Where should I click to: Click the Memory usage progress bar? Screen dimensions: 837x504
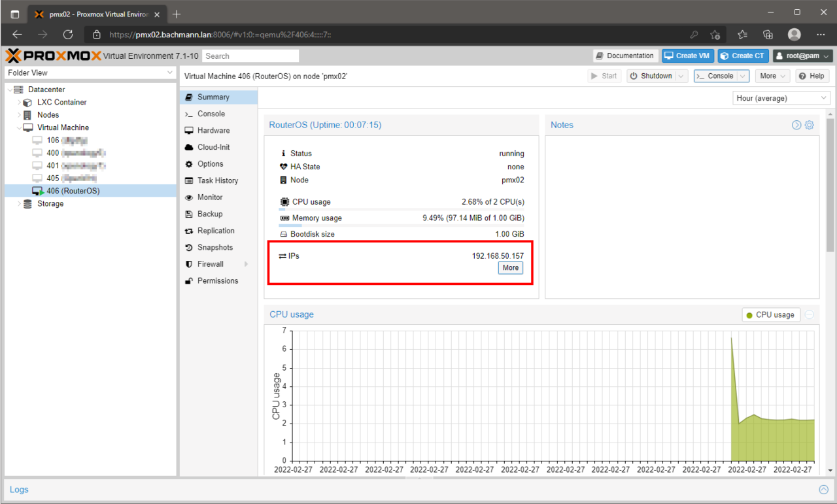(401, 226)
